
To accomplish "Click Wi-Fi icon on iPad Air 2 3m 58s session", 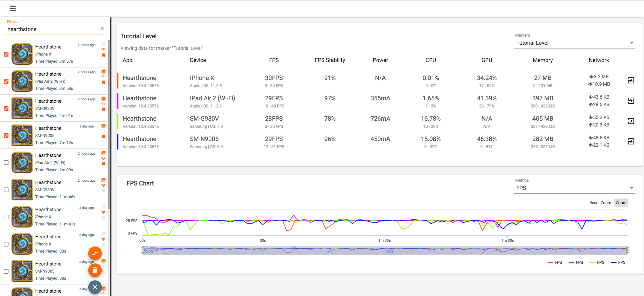I will (x=103, y=77).
